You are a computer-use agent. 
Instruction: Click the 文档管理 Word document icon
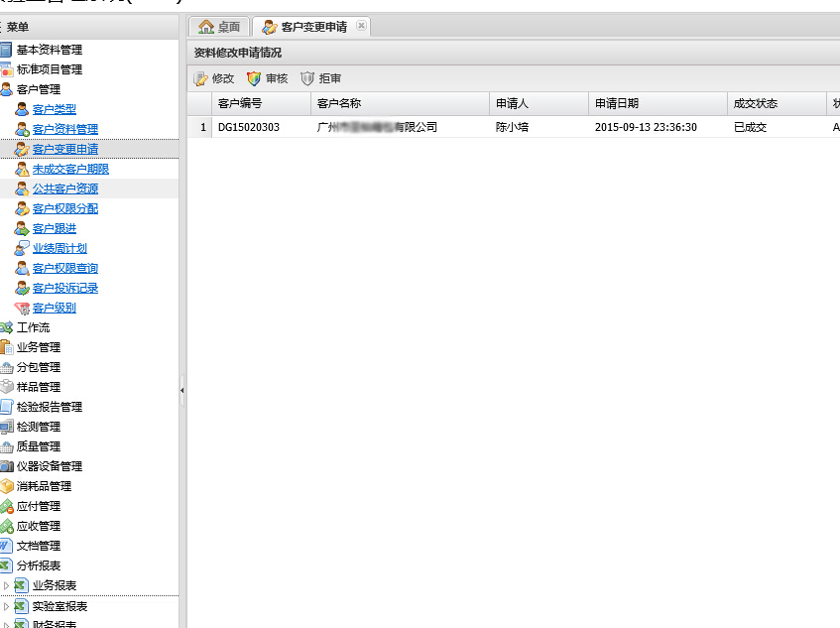pos(6,546)
